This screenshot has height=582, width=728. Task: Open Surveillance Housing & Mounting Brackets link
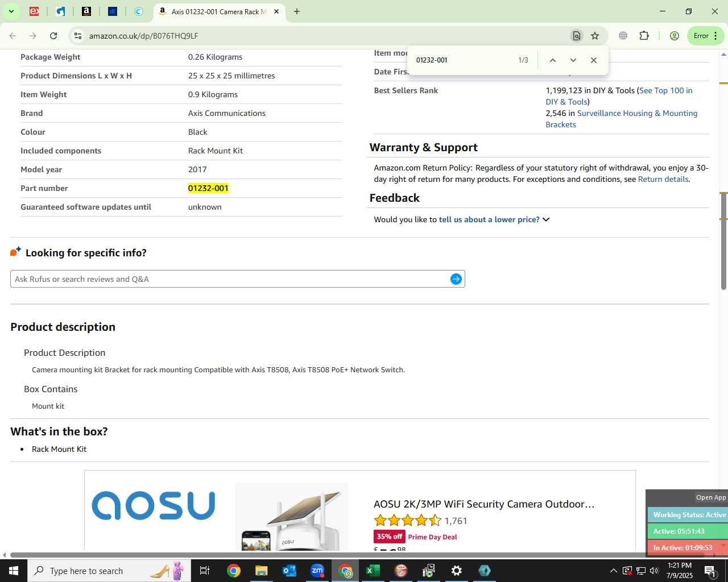point(622,119)
